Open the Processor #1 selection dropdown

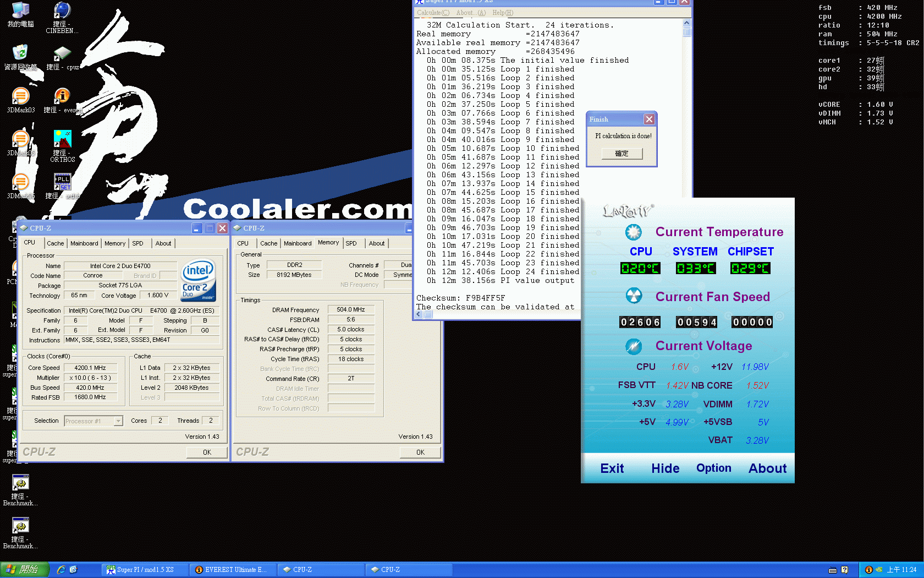(x=118, y=421)
